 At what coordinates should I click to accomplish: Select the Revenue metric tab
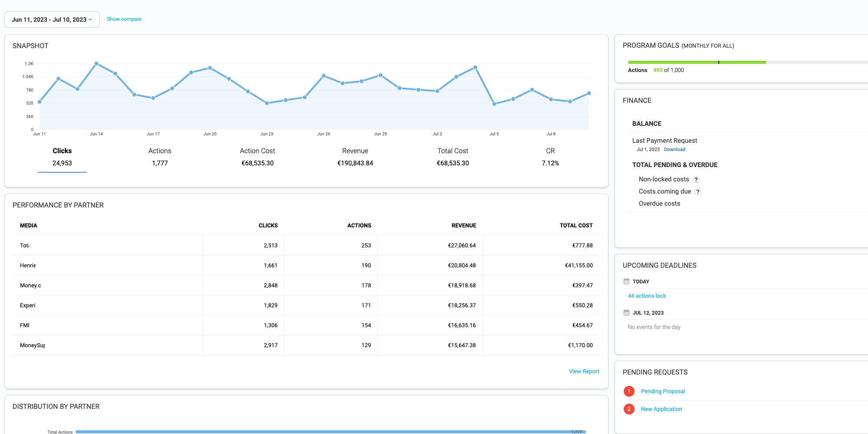[355, 157]
